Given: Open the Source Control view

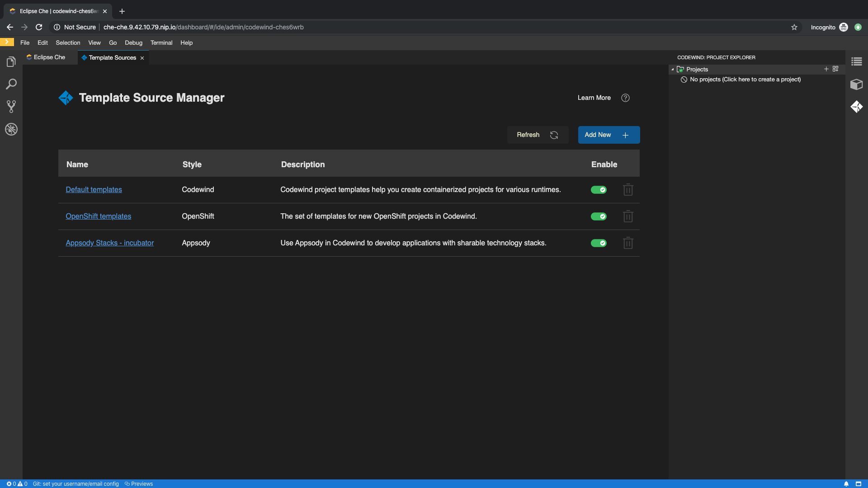Looking at the screenshot, I should [11, 107].
